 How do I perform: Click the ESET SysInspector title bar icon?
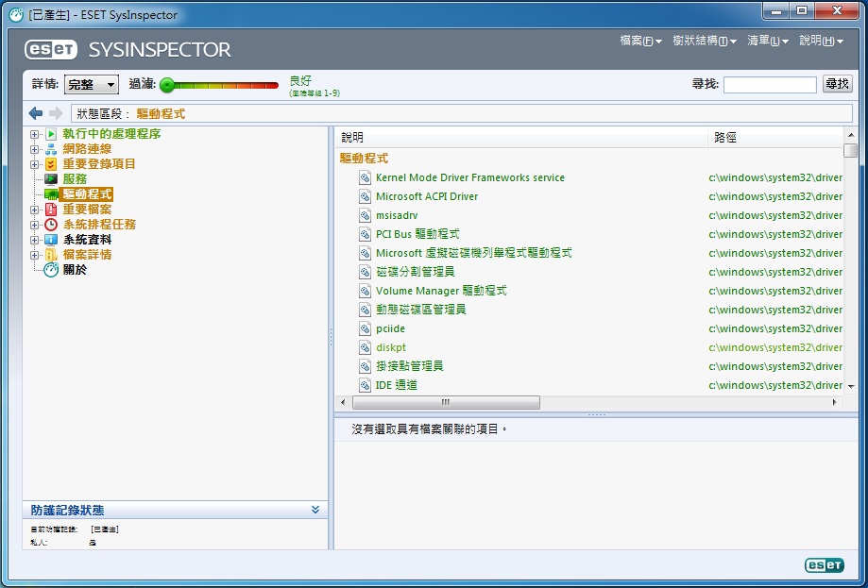point(16,14)
